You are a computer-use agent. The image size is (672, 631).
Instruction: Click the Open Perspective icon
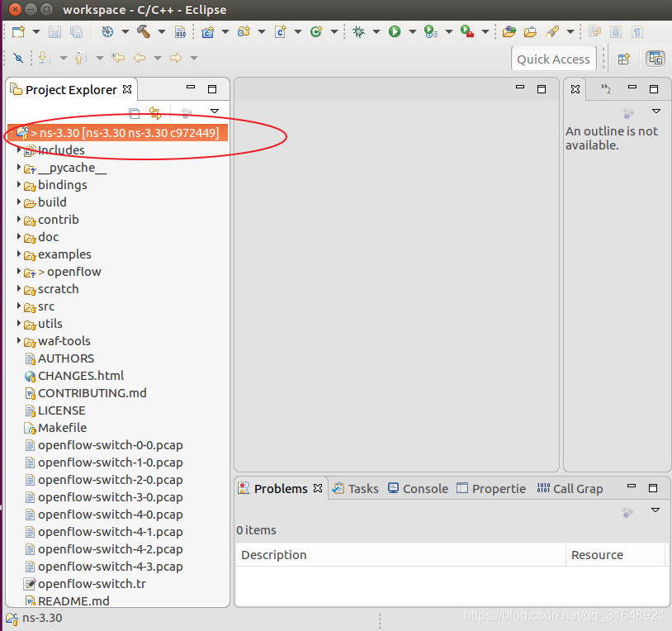pyautogui.click(x=624, y=59)
